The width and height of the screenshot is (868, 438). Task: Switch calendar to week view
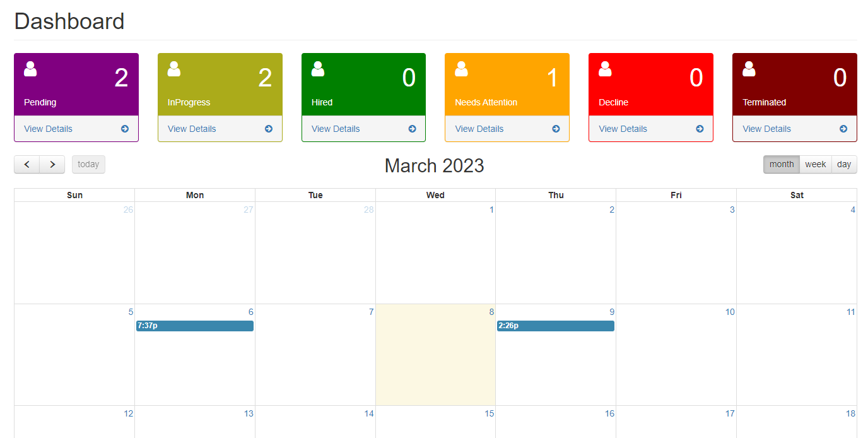point(816,164)
